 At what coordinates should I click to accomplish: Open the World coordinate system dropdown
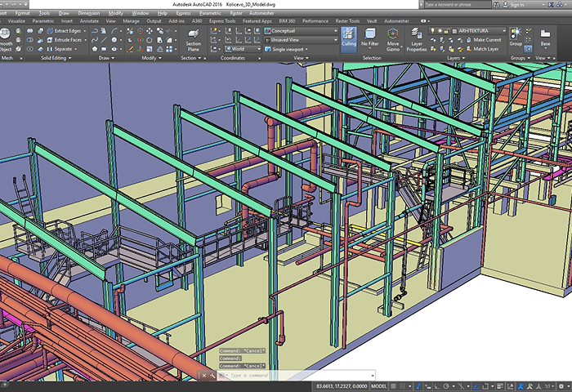tap(243, 48)
